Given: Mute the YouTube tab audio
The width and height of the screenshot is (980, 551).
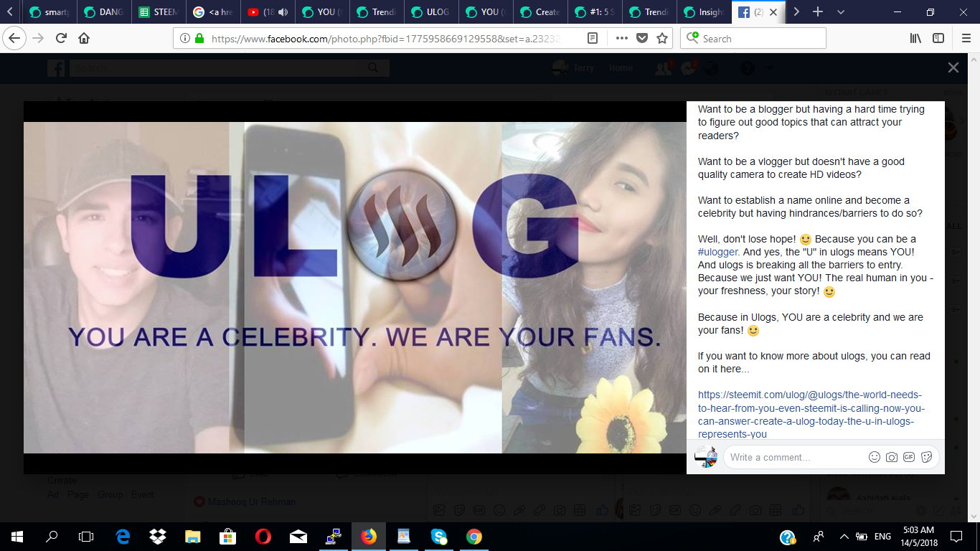Looking at the screenshot, I should coord(282,11).
